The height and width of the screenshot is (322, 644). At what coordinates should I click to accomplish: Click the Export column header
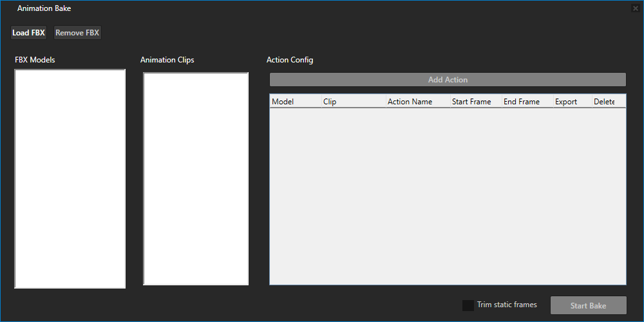tap(573, 102)
